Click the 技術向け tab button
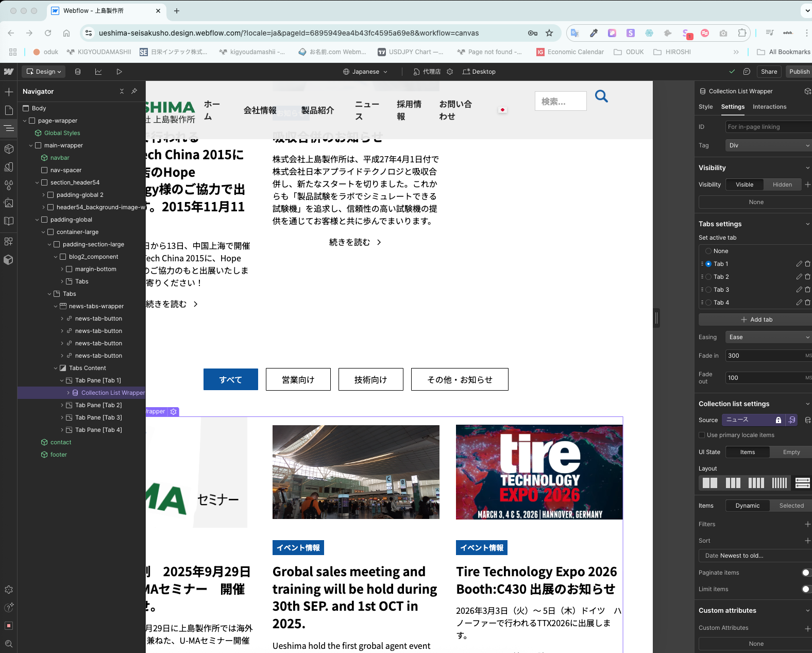This screenshot has width=812, height=653. [370, 379]
